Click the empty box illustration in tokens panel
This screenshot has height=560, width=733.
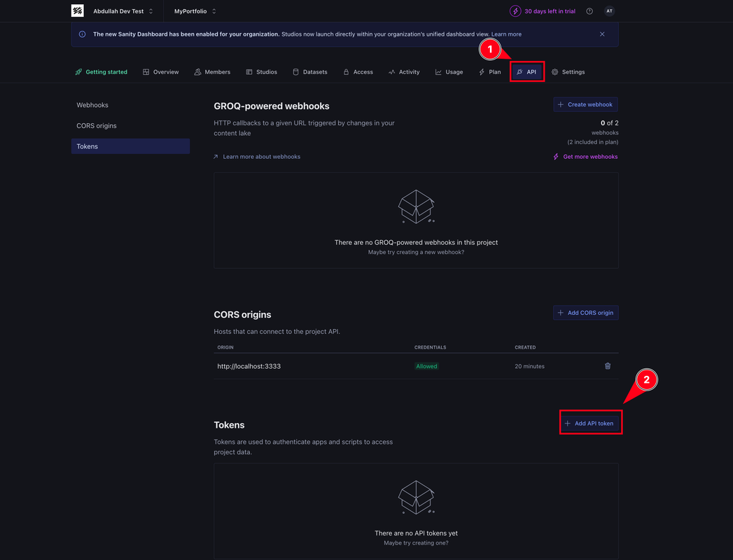416,498
